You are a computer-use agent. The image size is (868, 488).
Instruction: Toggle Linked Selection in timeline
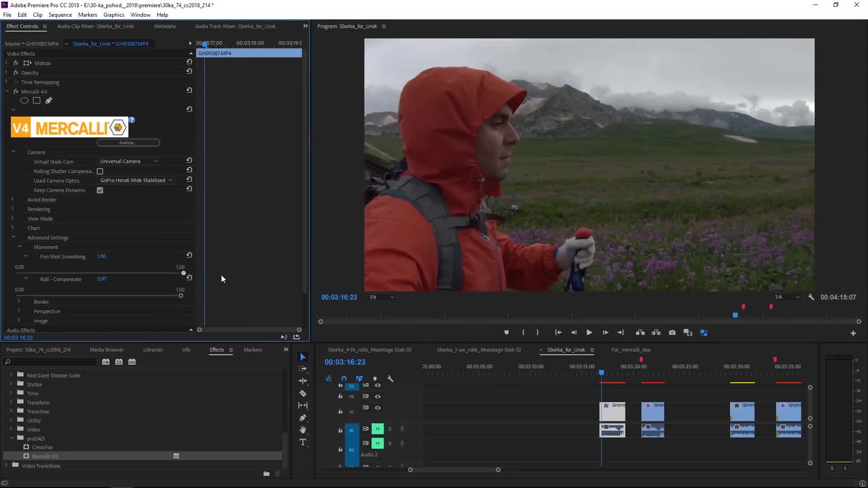click(x=359, y=379)
